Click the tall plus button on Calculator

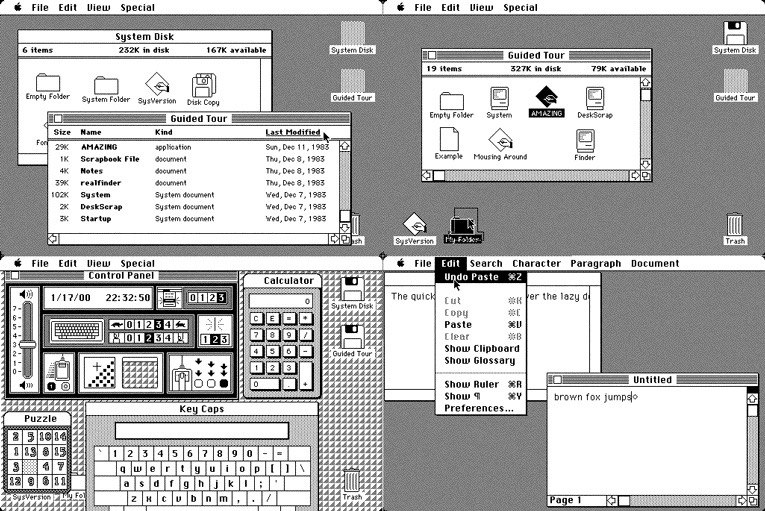[x=306, y=376]
